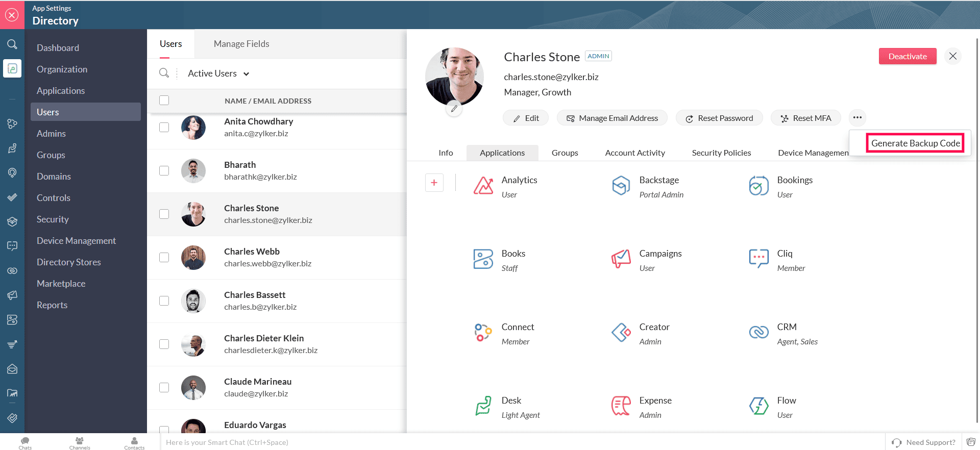Click the icon at the bottom-right corner

click(x=971, y=442)
